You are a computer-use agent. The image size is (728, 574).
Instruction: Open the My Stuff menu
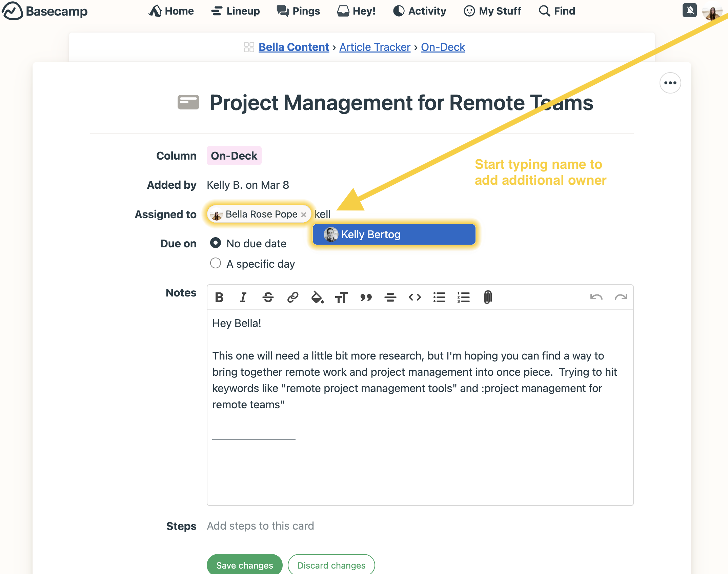[498, 11]
